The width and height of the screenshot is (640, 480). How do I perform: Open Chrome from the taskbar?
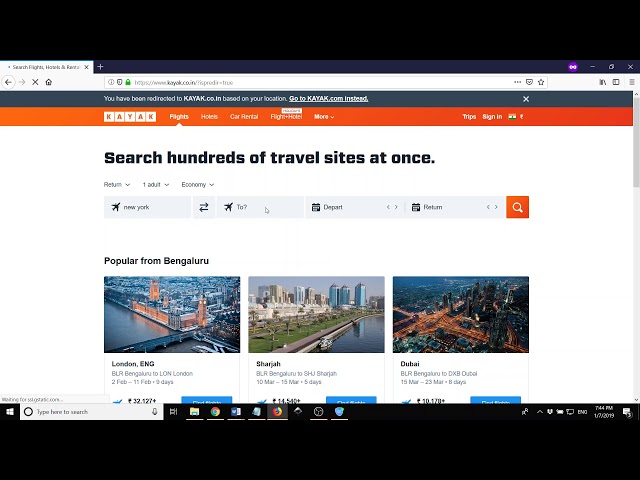215,412
